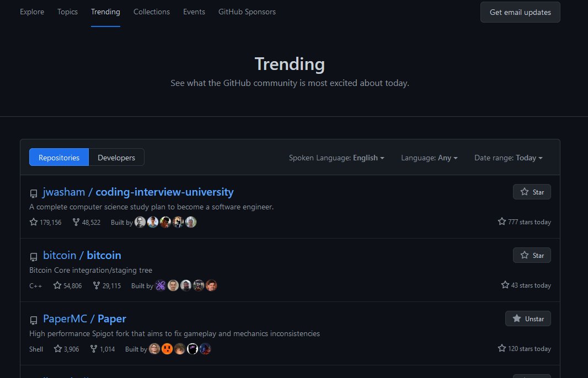
Task: Click fifth contributor avatar for bitcoin
Action: 211,285
